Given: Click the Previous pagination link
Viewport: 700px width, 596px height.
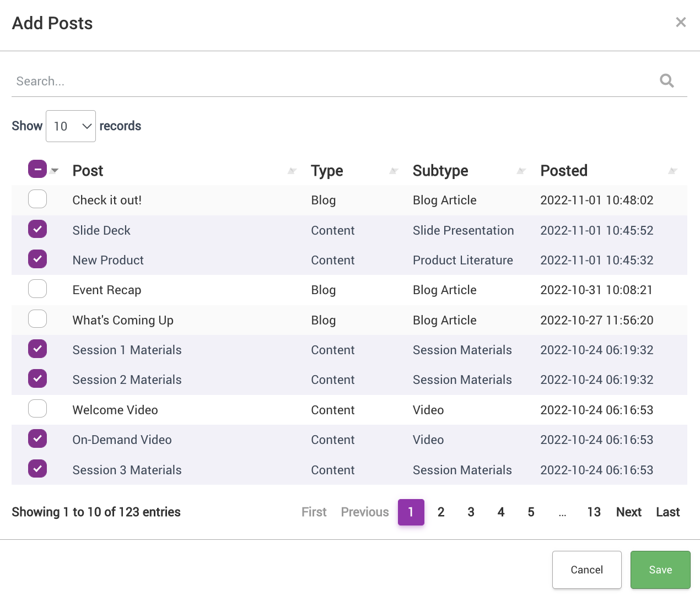Looking at the screenshot, I should pyautogui.click(x=365, y=512).
